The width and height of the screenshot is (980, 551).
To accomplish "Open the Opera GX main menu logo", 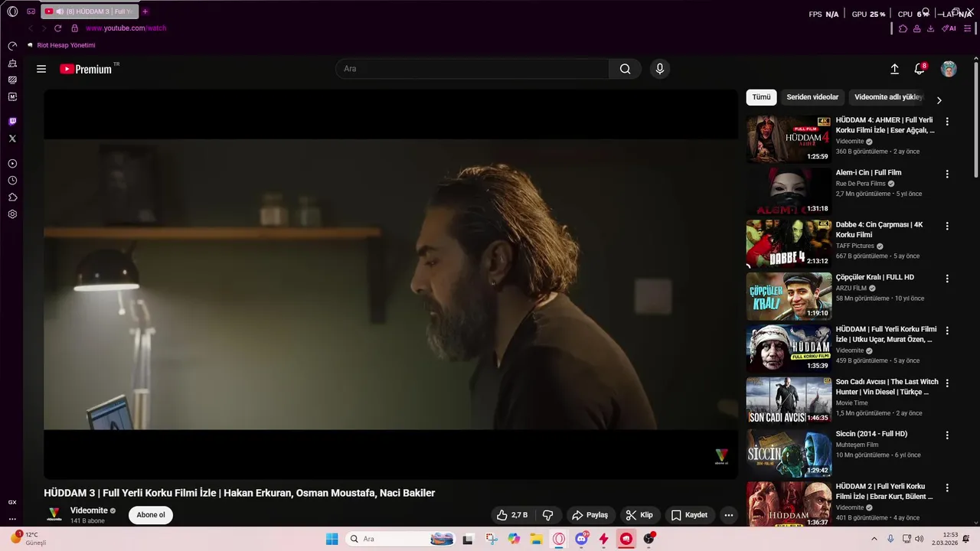I will click(12, 11).
